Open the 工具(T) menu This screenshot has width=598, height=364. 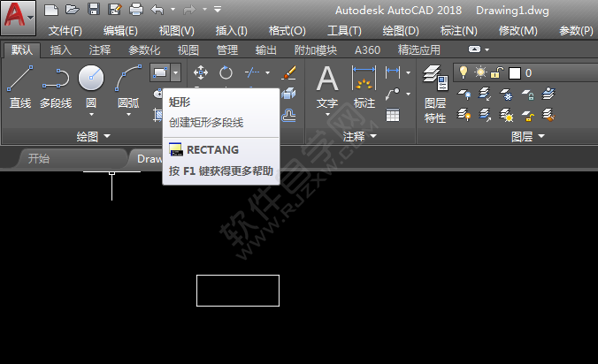344,31
